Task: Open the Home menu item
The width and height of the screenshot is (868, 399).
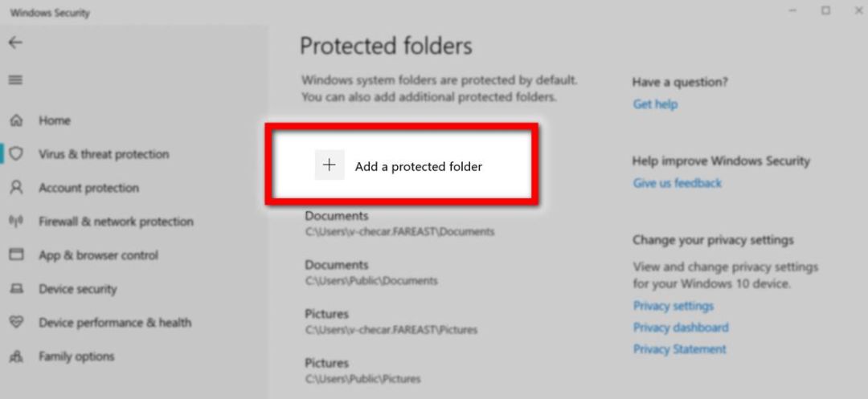Action: (x=55, y=120)
